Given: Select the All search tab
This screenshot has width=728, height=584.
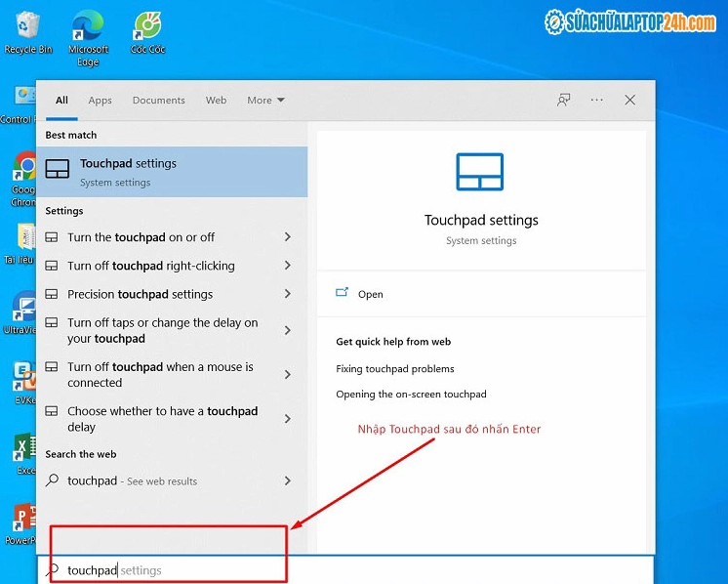Looking at the screenshot, I should 61,100.
